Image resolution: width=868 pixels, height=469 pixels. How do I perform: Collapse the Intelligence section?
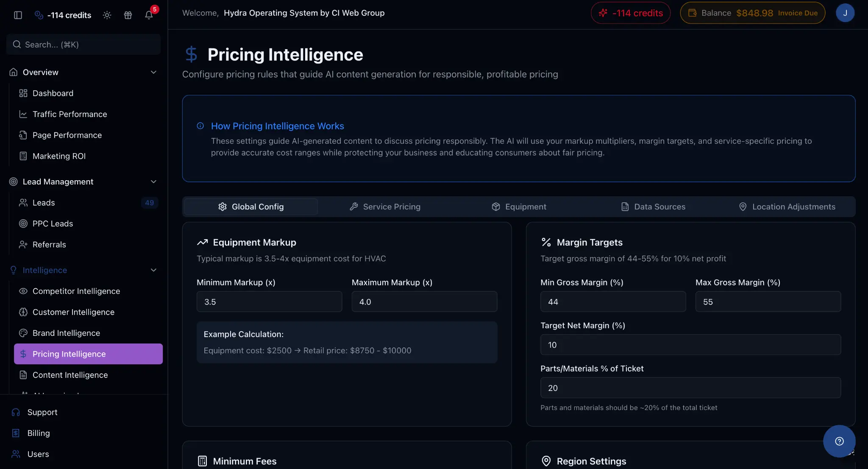[153, 270]
